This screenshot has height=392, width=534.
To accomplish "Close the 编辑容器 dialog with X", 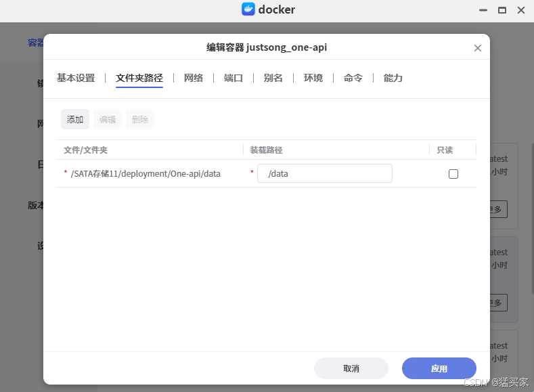I will click(x=477, y=48).
